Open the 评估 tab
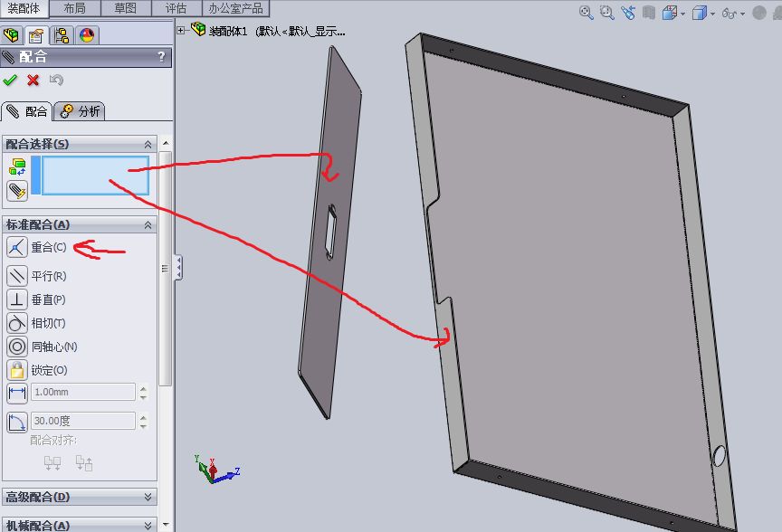 click(176, 8)
